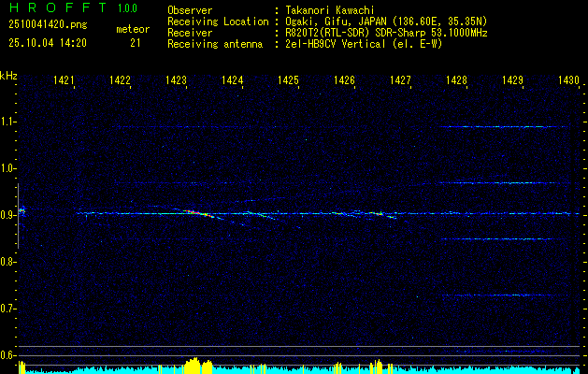Click time marker 1422
Screen dimensions: 588x374
[120, 79]
